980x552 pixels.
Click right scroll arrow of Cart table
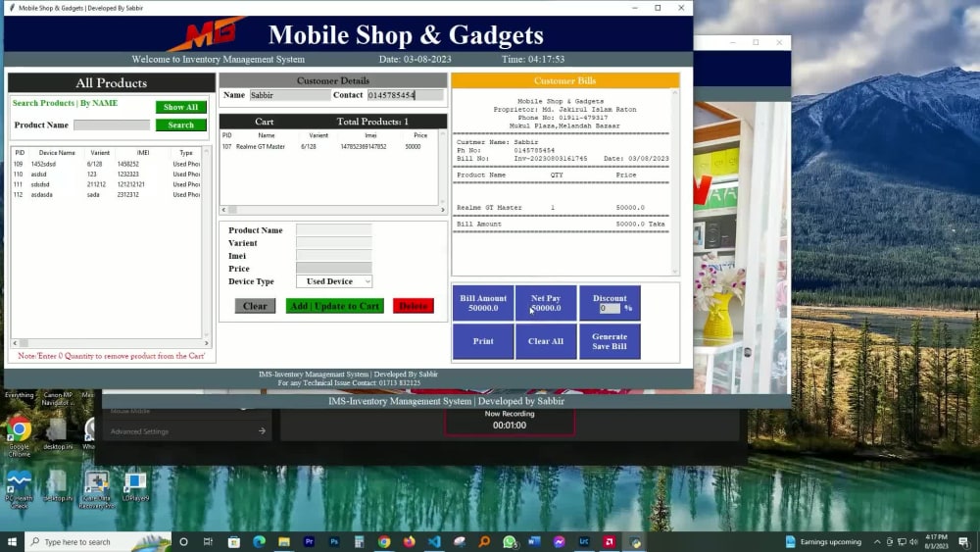pos(443,210)
